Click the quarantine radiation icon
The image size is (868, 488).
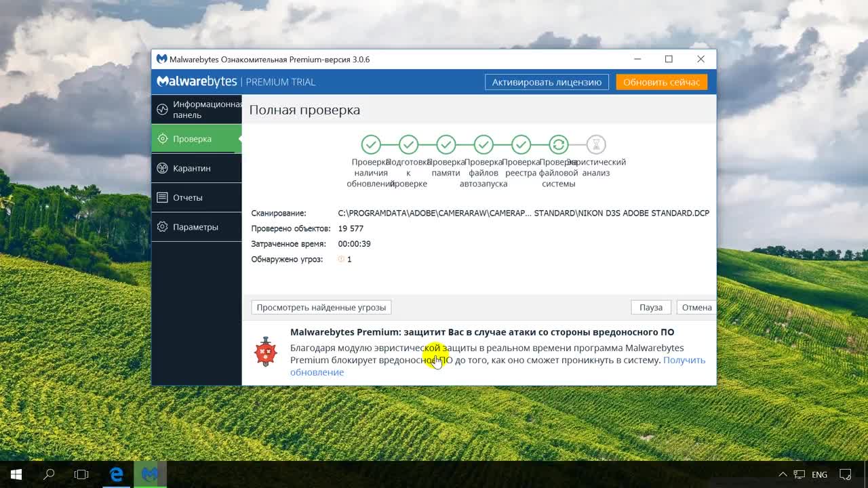click(x=162, y=168)
